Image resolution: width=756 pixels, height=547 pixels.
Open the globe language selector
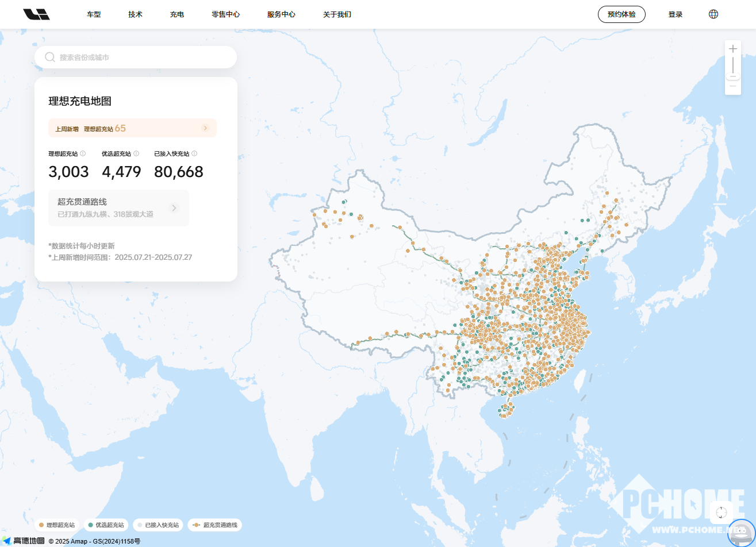713,14
